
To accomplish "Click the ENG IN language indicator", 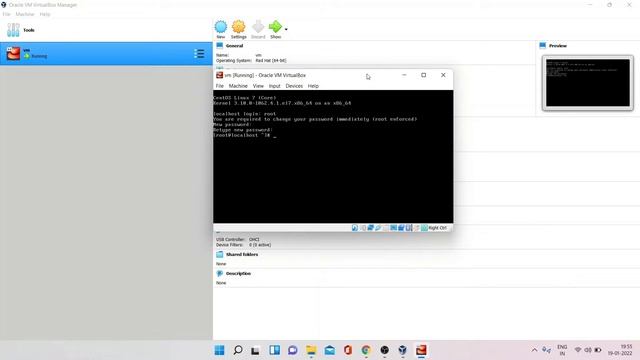I will [562, 350].
